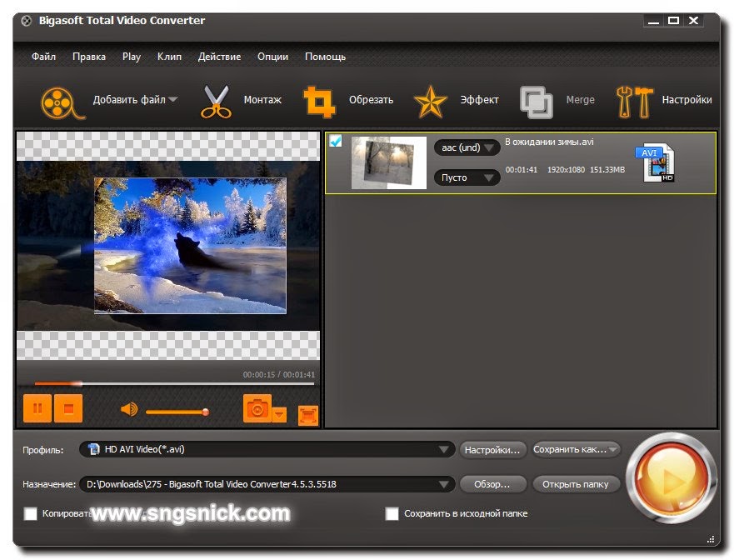Open the Play menu
This screenshot has width=734, height=560.
click(132, 57)
